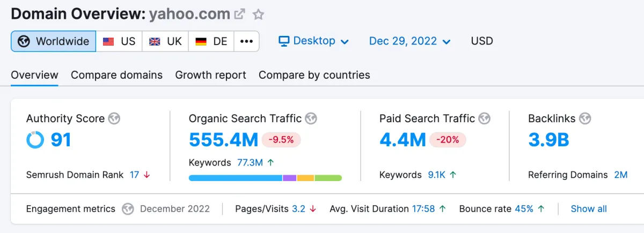Open paid traffic value 4.4M

pyautogui.click(x=402, y=140)
